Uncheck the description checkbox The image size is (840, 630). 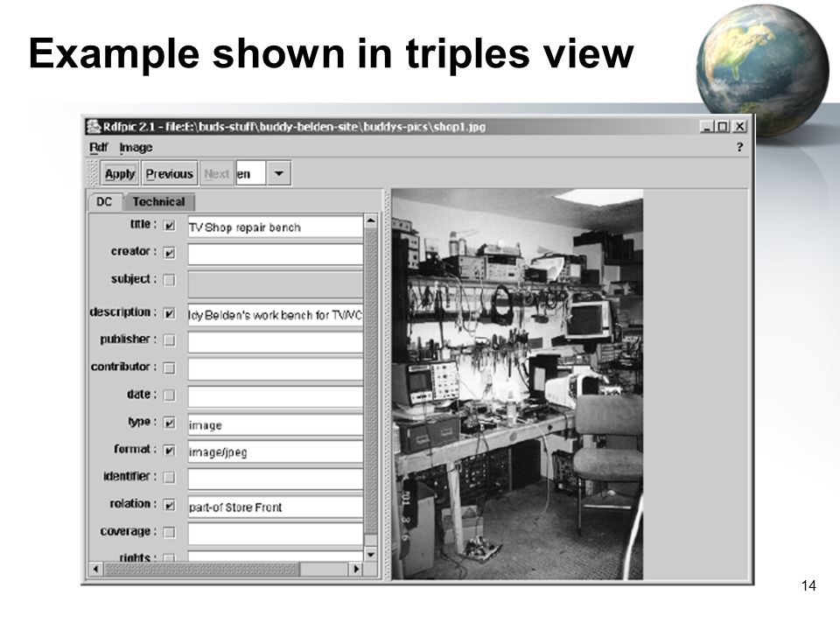(169, 313)
